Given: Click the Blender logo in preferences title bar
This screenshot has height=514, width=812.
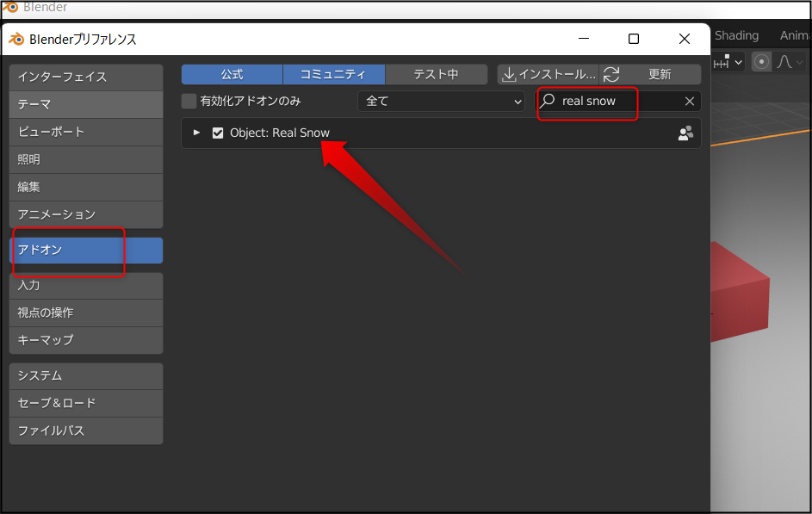Looking at the screenshot, I should (16, 40).
